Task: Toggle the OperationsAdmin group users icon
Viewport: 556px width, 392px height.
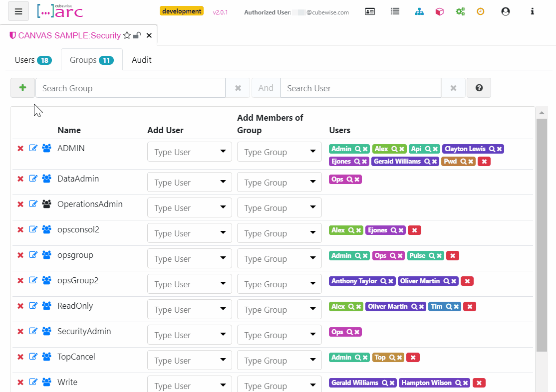Action: (x=47, y=204)
